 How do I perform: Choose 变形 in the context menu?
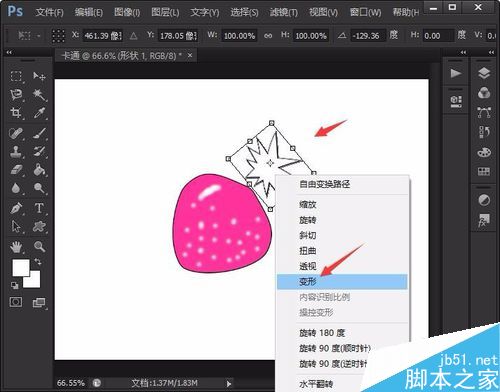click(342, 282)
